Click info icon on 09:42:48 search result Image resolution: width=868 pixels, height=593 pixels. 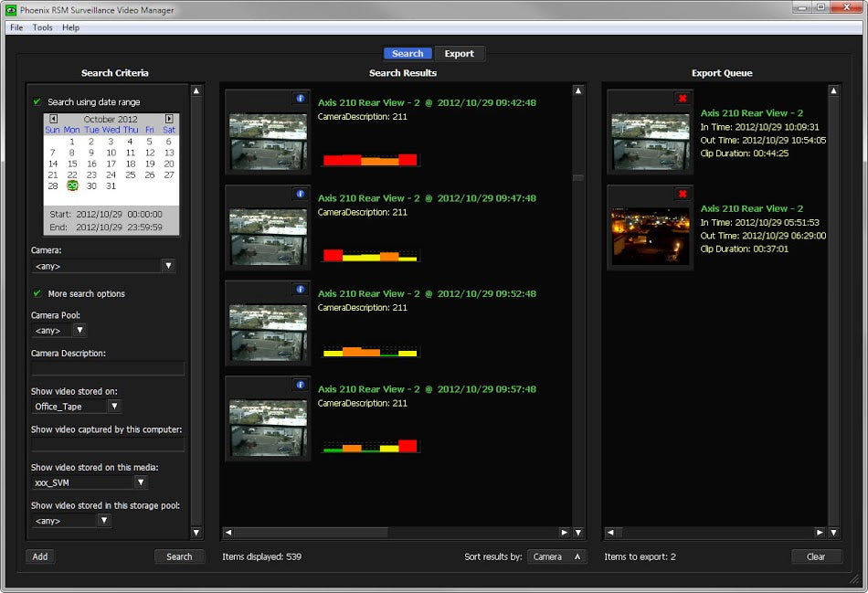click(x=300, y=98)
